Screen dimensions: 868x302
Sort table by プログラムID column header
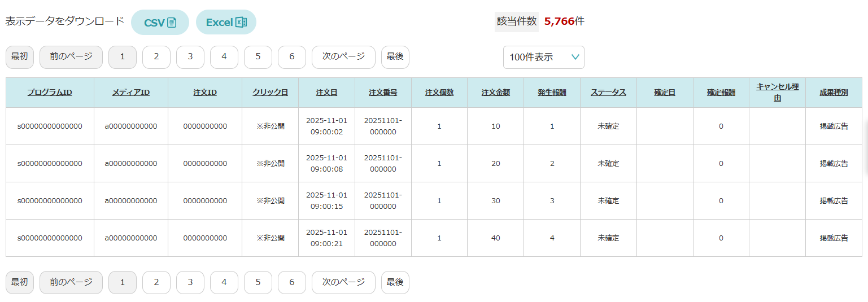tap(50, 93)
